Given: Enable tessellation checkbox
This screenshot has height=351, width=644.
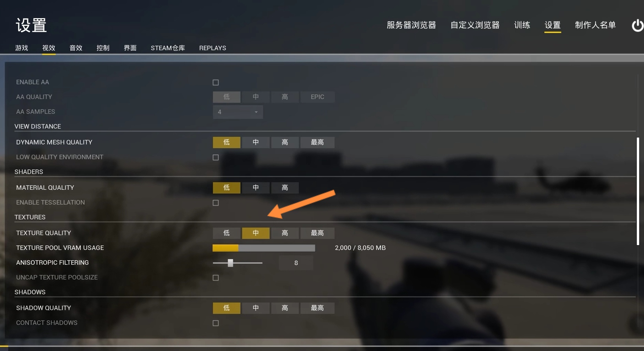Looking at the screenshot, I should (x=216, y=203).
